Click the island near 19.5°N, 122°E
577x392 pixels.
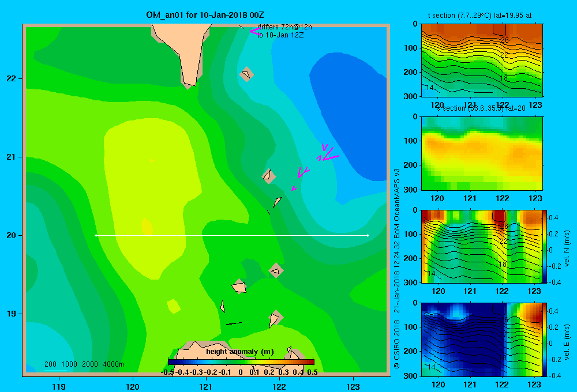[276, 270]
